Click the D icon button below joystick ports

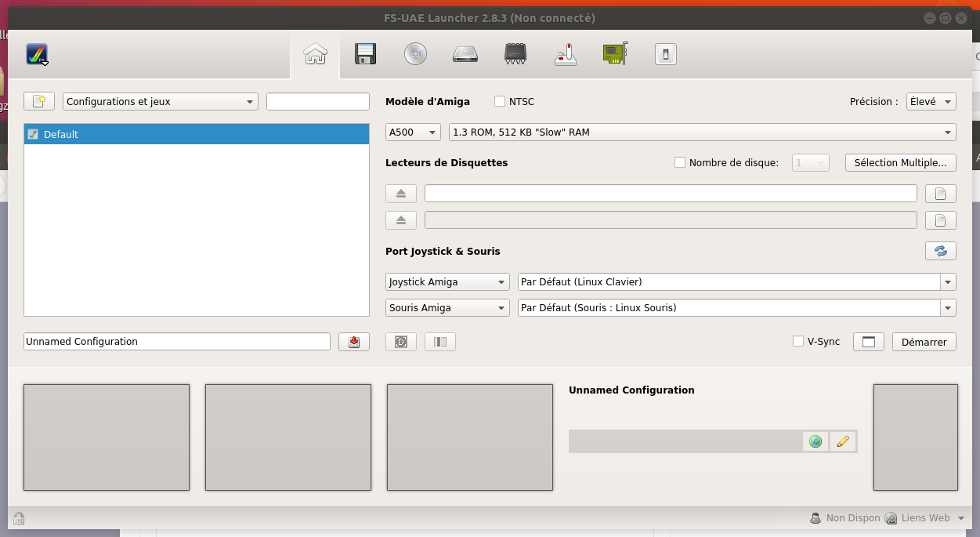(x=401, y=342)
